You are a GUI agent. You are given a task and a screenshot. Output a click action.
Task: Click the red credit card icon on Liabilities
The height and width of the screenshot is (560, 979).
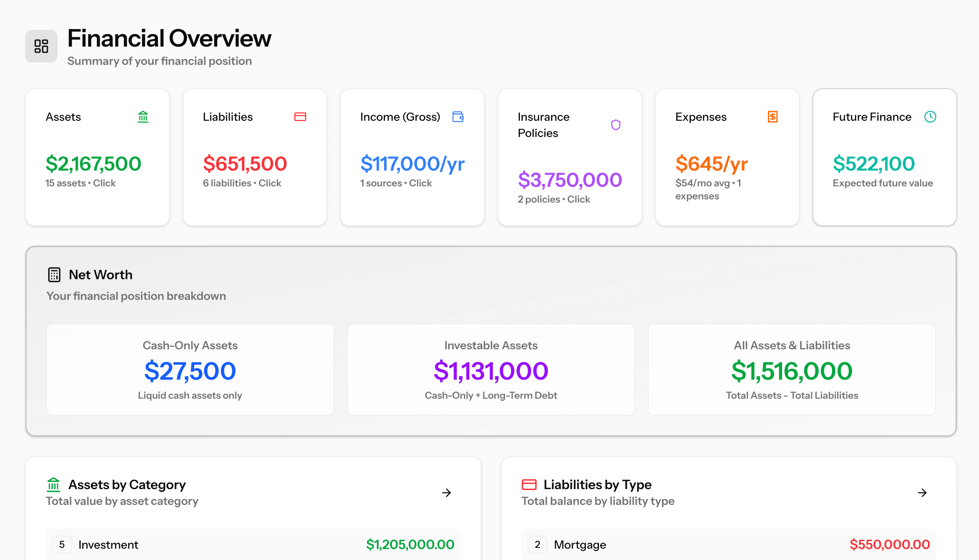point(300,117)
